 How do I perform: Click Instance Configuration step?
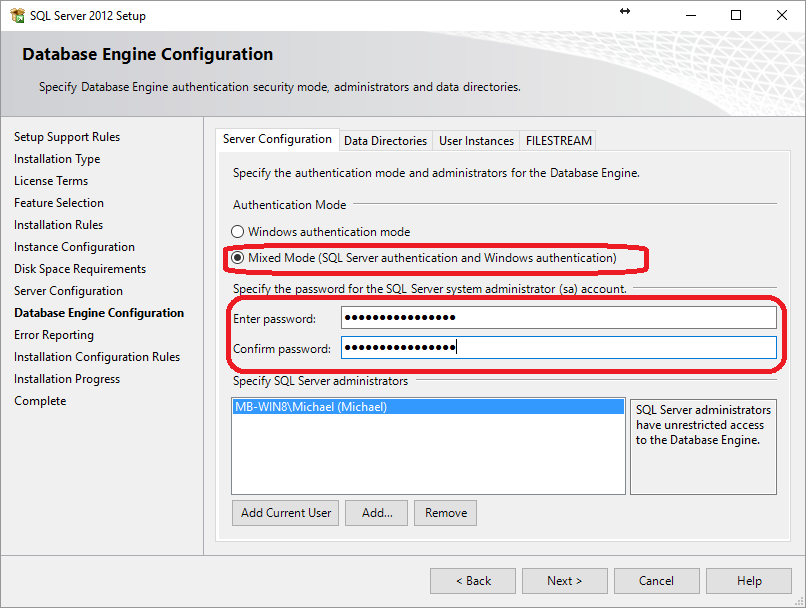click(x=74, y=247)
